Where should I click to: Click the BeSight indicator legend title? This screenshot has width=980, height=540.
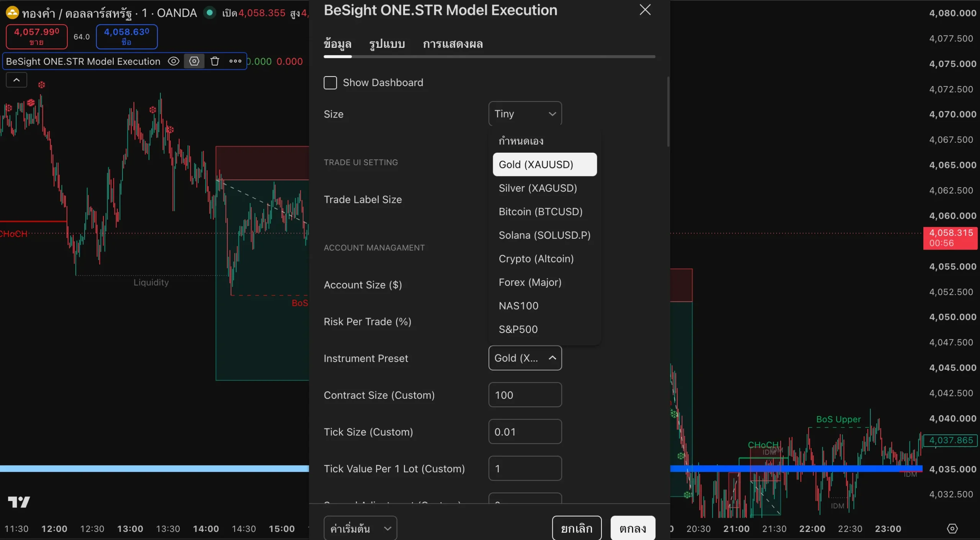point(83,61)
